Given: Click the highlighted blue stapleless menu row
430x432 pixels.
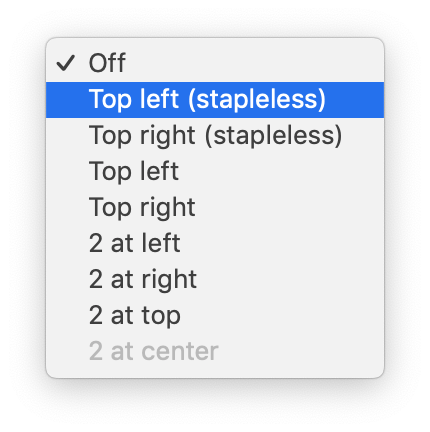Looking at the screenshot, I should [x=215, y=100].
